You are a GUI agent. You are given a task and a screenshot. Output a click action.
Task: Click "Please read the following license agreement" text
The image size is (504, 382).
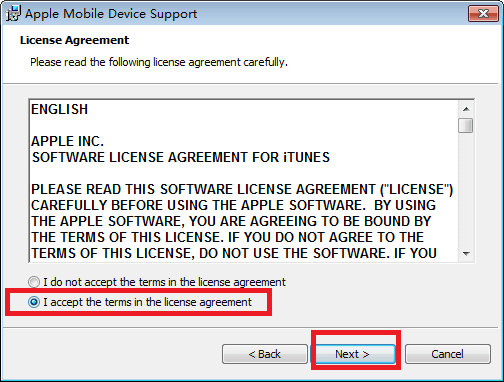[x=159, y=62]
